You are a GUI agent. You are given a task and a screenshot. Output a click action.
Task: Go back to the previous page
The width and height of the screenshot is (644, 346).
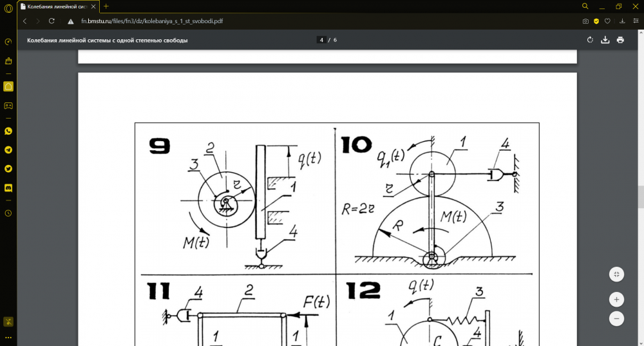pos(24,21)
